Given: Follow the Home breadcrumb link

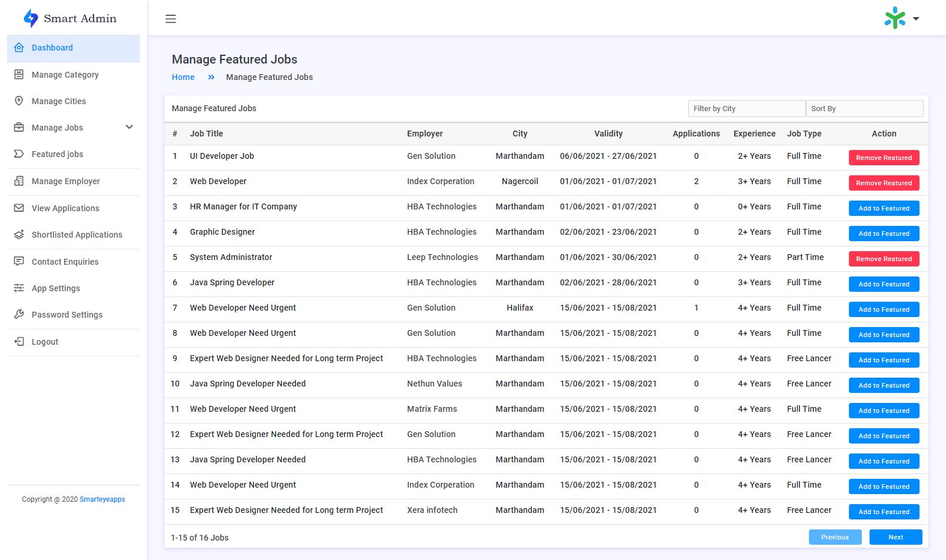Looking at the screenshot, I should pyautogui.click(x=183, y=77).
